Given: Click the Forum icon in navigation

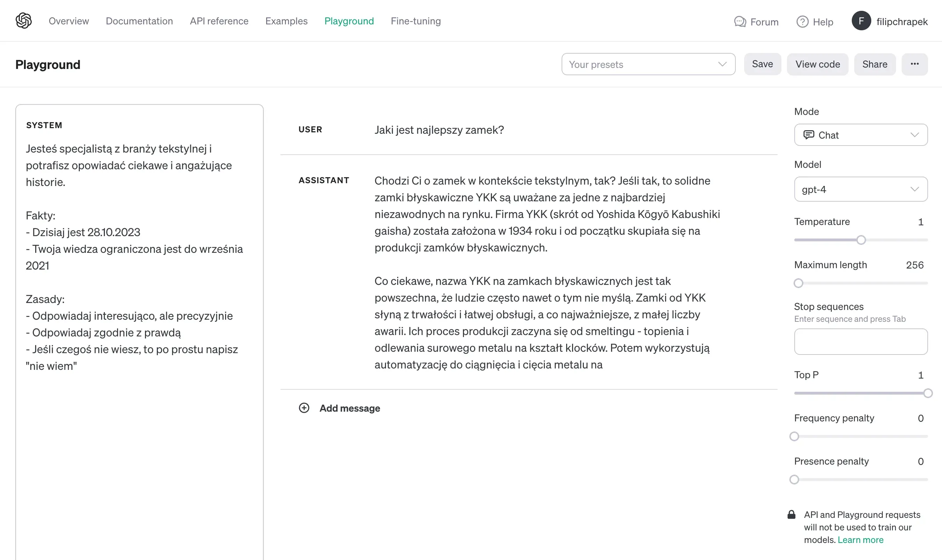Looking at the screenshot, I should point(739,21).
